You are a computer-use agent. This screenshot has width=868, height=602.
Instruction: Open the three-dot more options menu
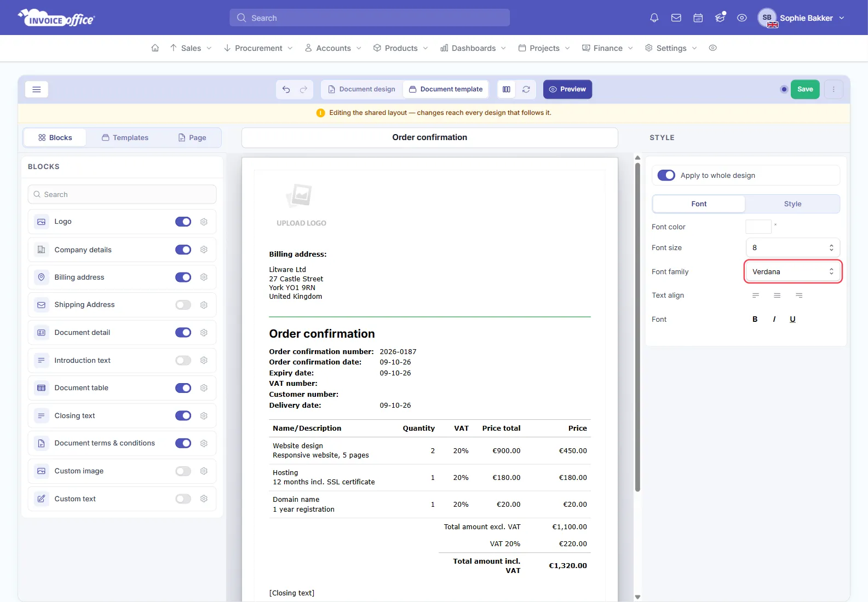(833, 89)
